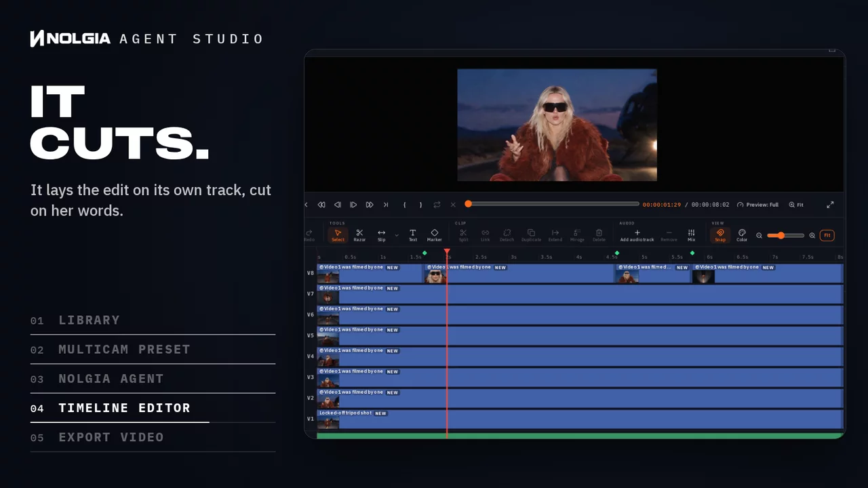The width and height of the screenshot is (868, 488).
Task: Click the Redo icon
Action: [309, 235]
